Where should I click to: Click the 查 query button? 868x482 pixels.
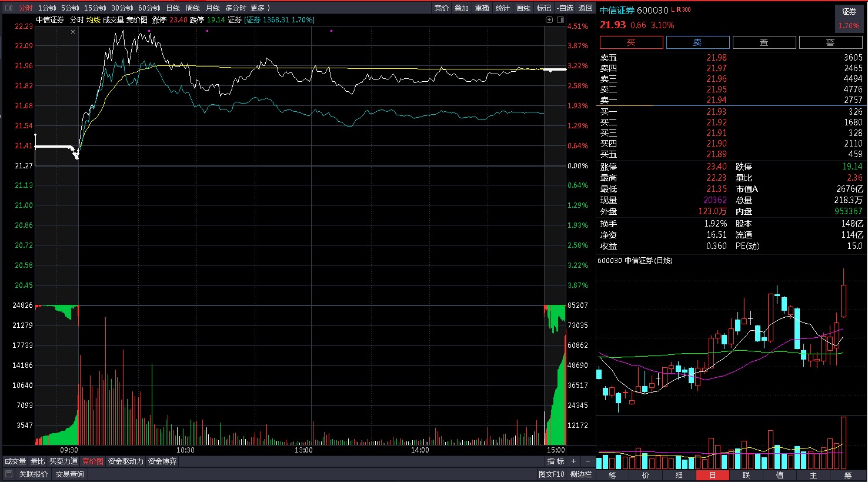coord(764,42)
